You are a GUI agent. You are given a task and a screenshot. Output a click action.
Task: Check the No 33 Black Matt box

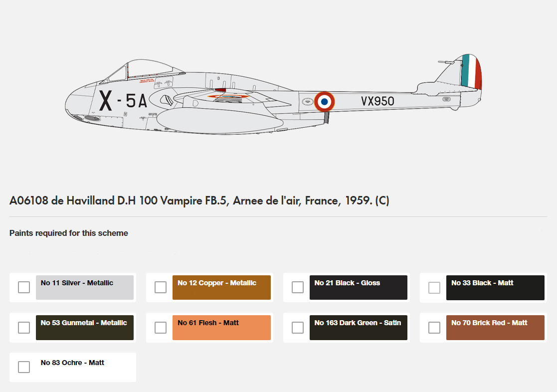point(434,287)
